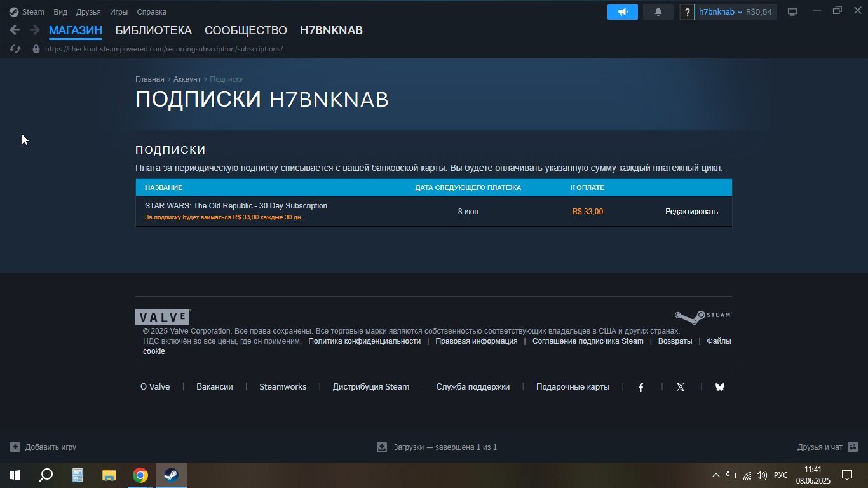Reload the page with the refresh icon

click(x=16, y=49)
